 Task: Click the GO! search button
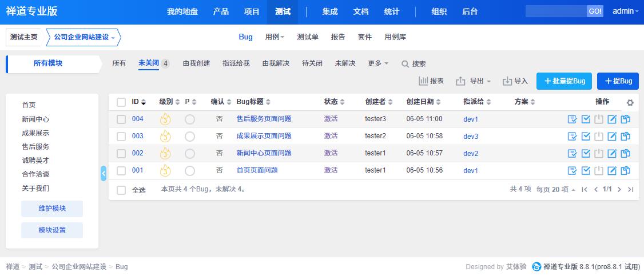tap(595, 11)
